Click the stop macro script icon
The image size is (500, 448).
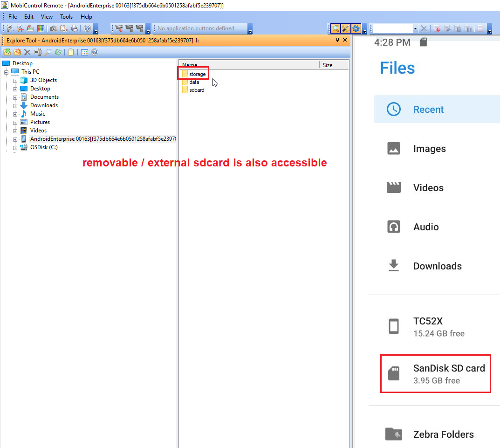pos(458,28)
